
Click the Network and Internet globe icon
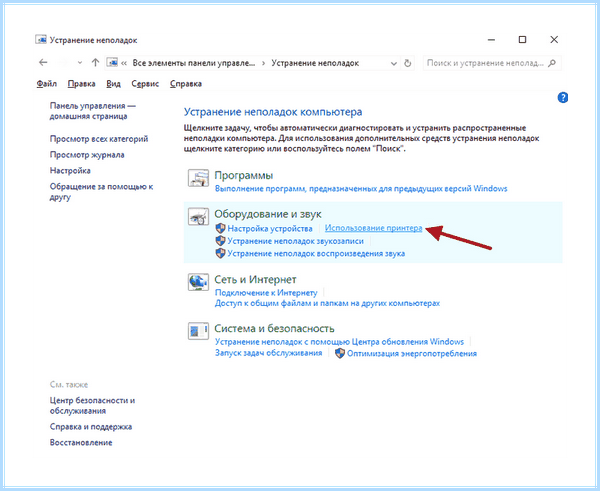(x=198, y=282)
